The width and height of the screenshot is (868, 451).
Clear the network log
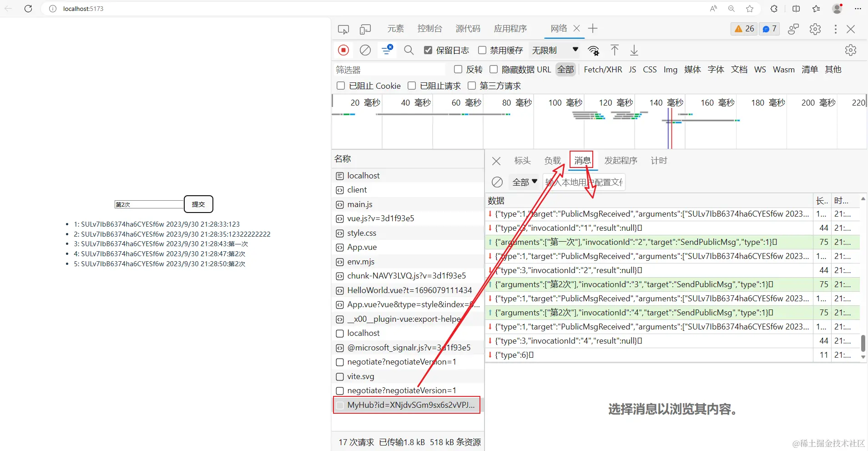(365, 50)
